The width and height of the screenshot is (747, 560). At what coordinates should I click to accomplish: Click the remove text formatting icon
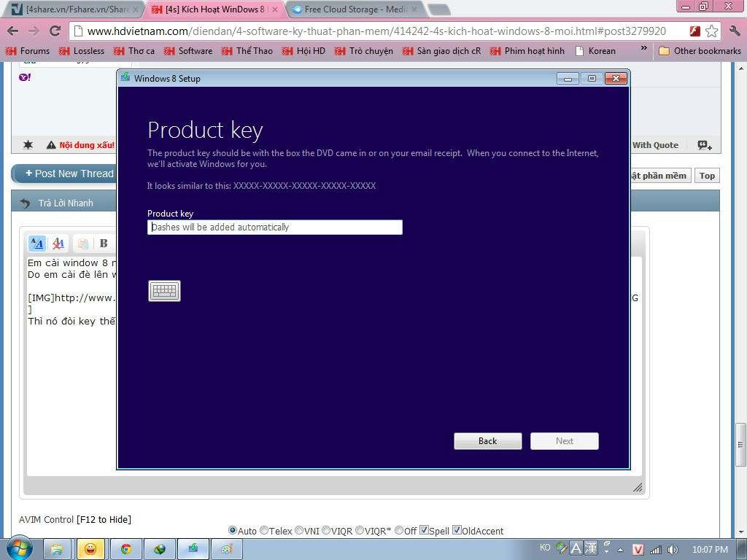(58, 244)
